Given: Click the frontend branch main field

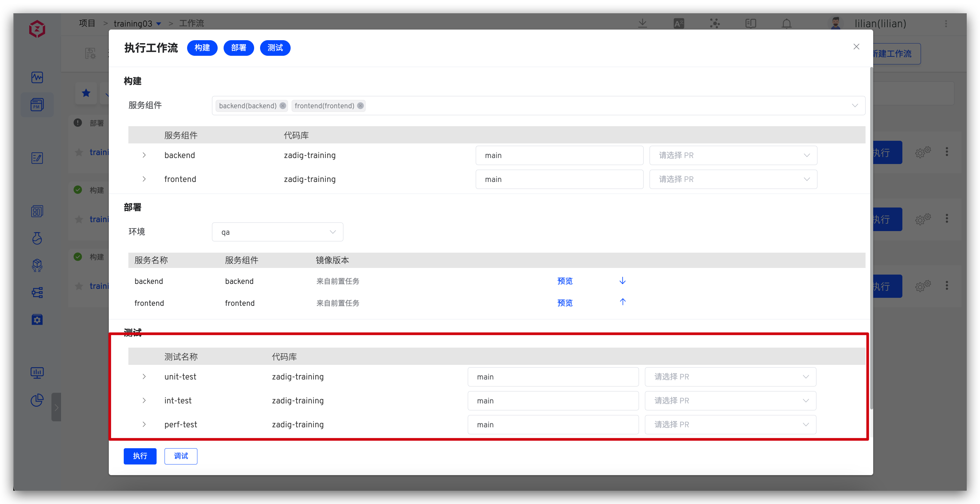Looking at the screenshot, I should point(559,179).
